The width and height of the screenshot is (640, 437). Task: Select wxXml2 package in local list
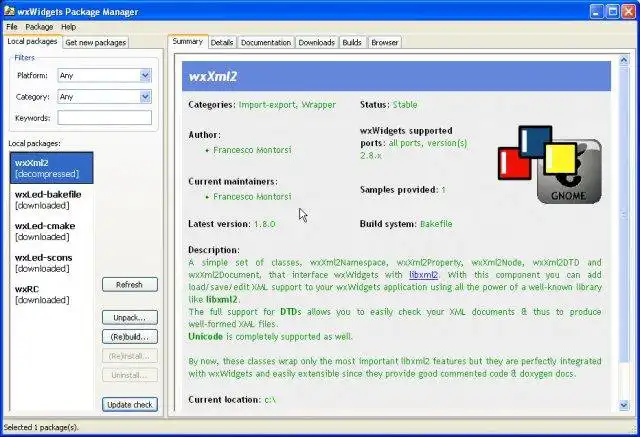coord(51,168)
